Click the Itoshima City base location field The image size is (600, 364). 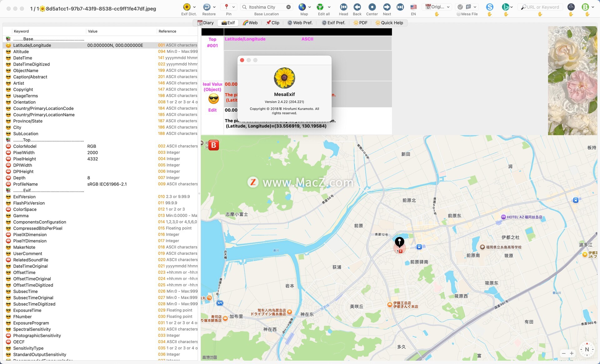click(x=266, y=7)
